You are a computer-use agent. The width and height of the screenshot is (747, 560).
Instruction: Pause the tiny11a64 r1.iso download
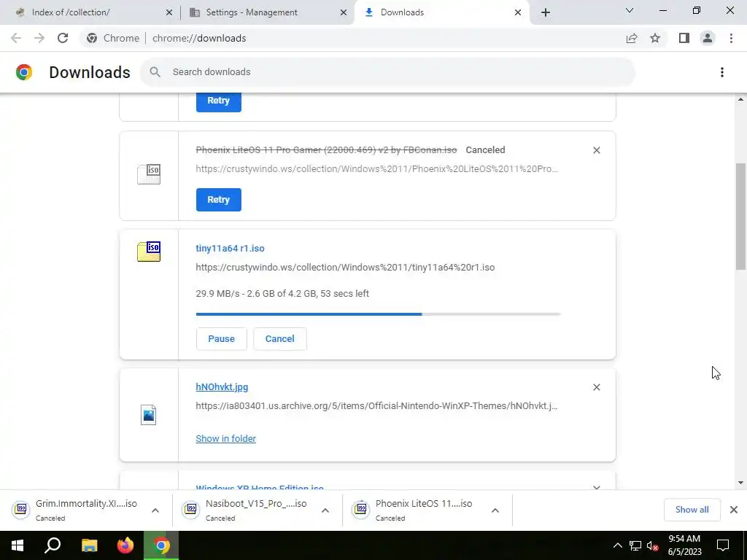pos(222,338)
